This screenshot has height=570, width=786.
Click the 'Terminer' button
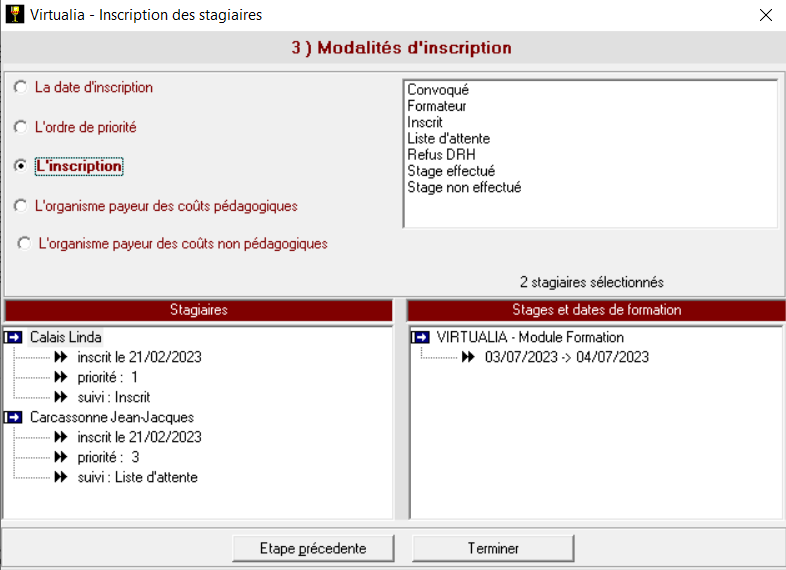point(493,548)
